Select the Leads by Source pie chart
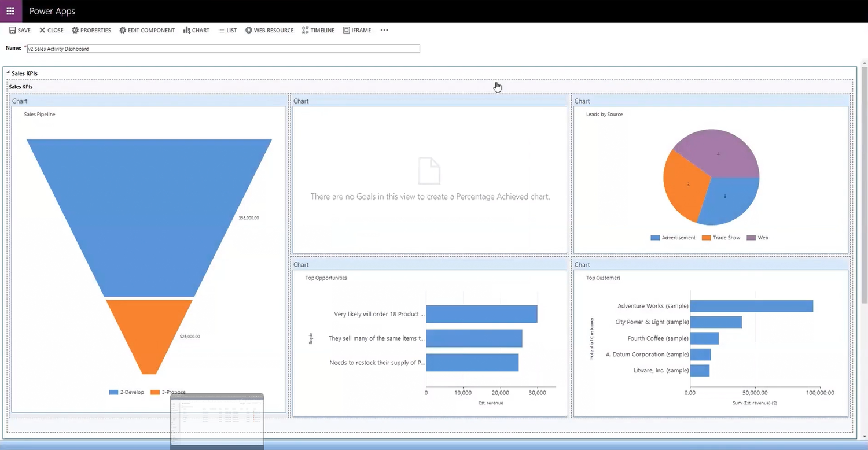868x450 pixels. [711, 176]
